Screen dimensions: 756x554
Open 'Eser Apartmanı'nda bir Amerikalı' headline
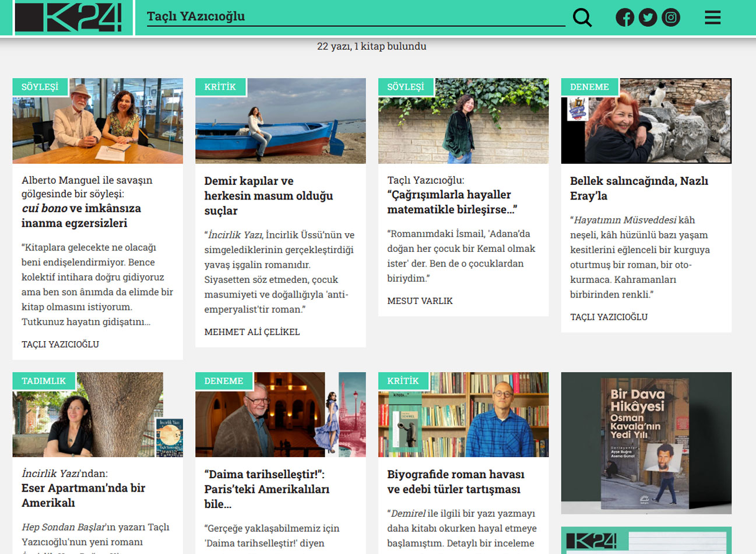(x=83, y=495)
